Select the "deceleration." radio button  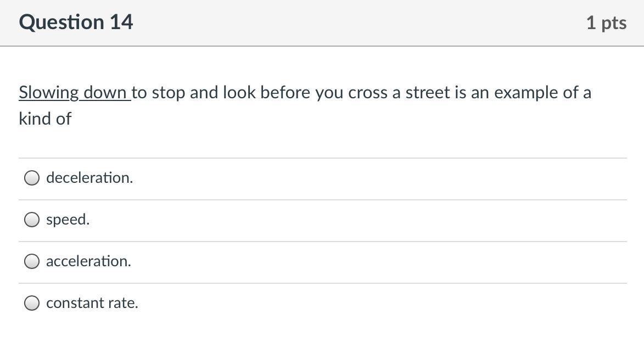[x=32, y=178]
